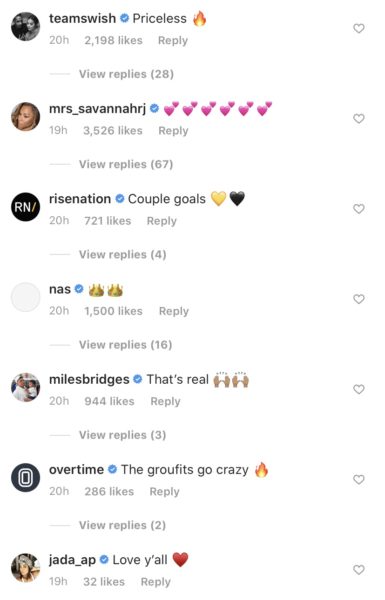Like the teamswish Priceless comment
This screenshot has width=385, height=600.
[x=359, y=28]
